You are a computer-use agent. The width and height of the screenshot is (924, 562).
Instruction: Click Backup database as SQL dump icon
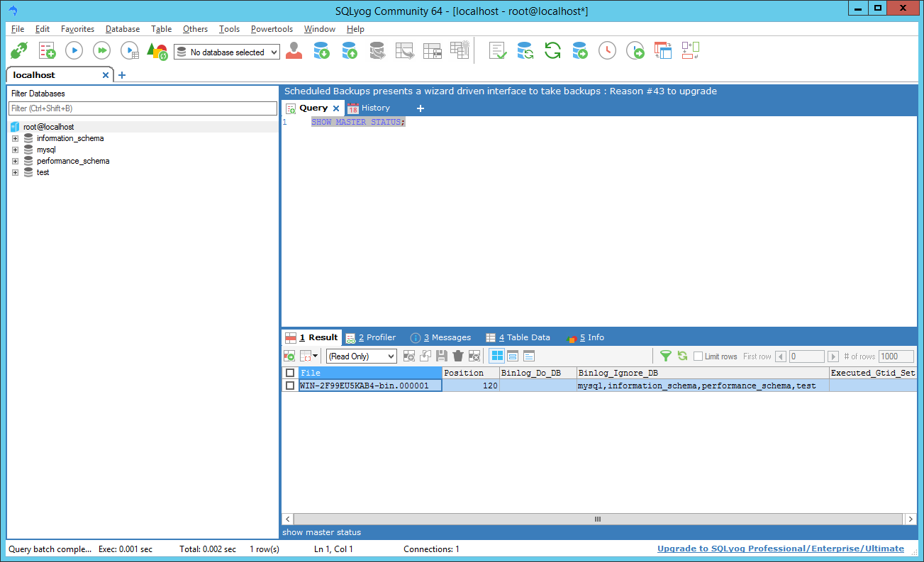coord(350,51)
